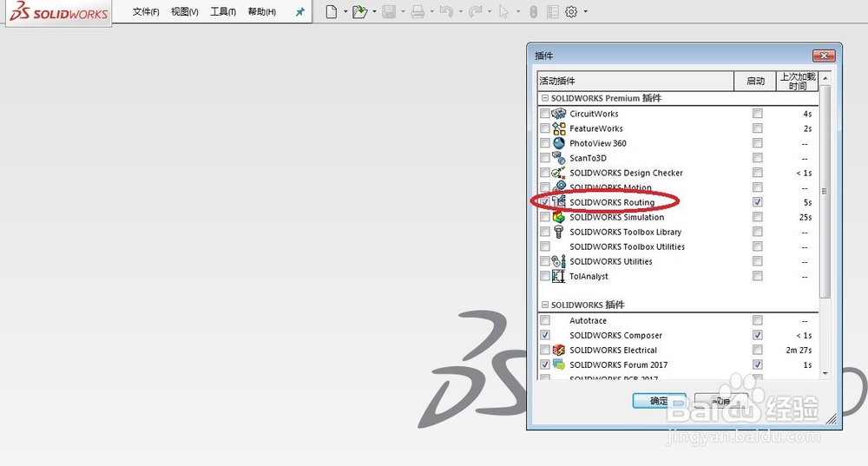868x466 pixels.
Task: Click add-ins list scrollbar up arrow
Action: (x=825, y=79)
